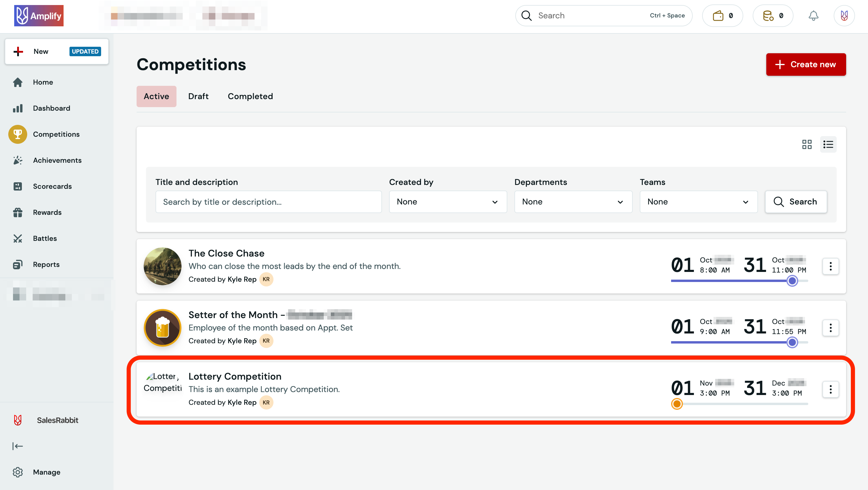Open the notifications bell

813,15
